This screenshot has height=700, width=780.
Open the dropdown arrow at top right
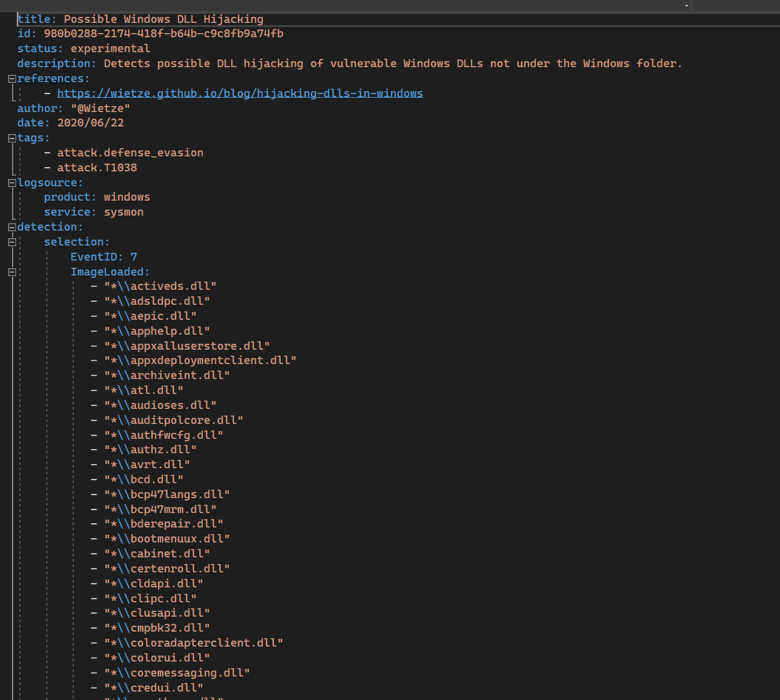pyautogui.click(x=686, y=5)
